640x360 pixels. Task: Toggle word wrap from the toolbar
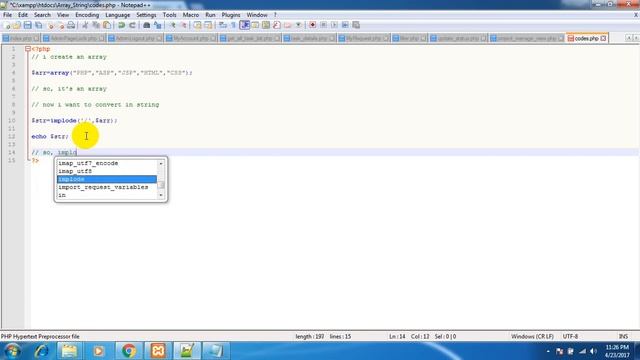click(x=222, y=25)
